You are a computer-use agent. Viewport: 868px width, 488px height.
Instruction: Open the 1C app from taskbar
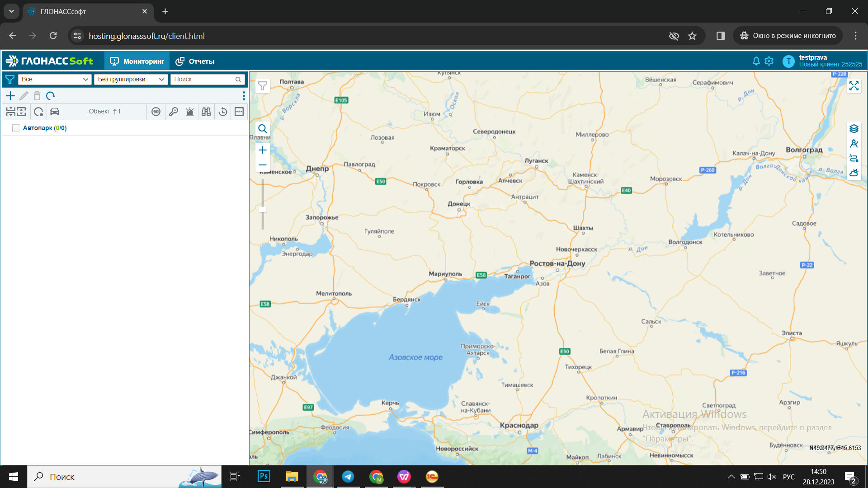432,476
